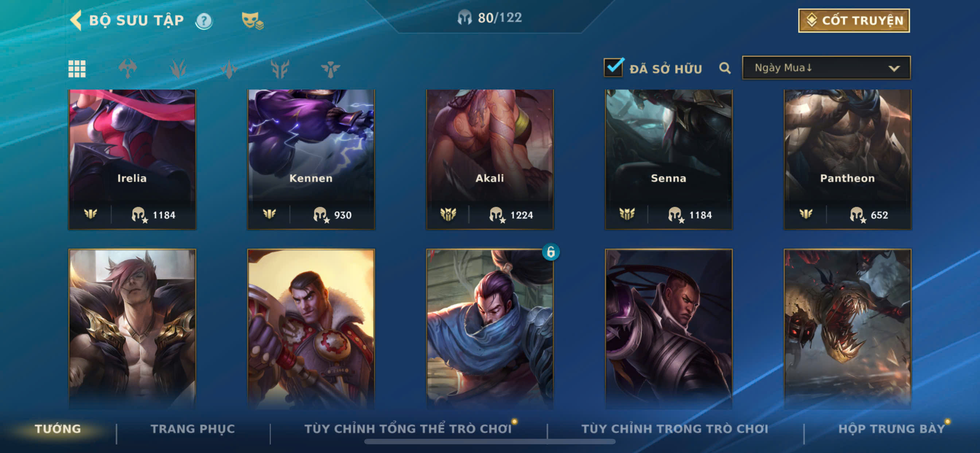The width and height of the screenshot is (980, 453).
Task: Click the search magnifier icon
Action: click(725, 69)
